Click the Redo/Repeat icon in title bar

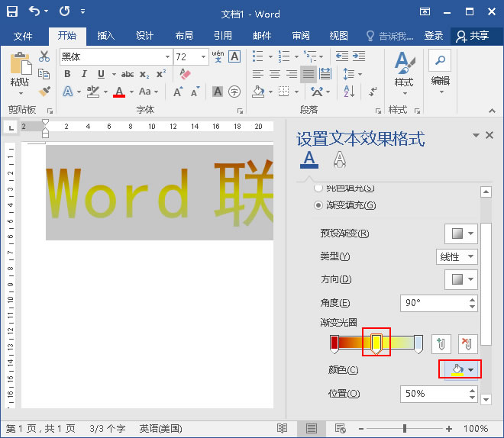tap(64, 11)
